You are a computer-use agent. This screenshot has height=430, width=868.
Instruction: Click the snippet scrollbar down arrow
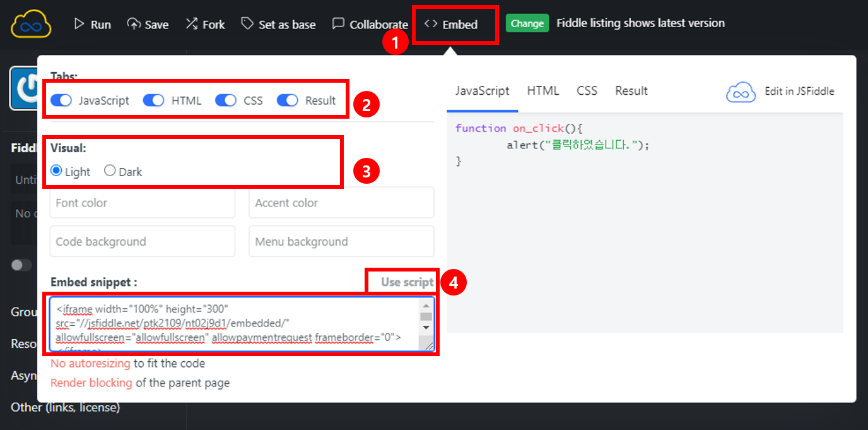tap(426, 327)
